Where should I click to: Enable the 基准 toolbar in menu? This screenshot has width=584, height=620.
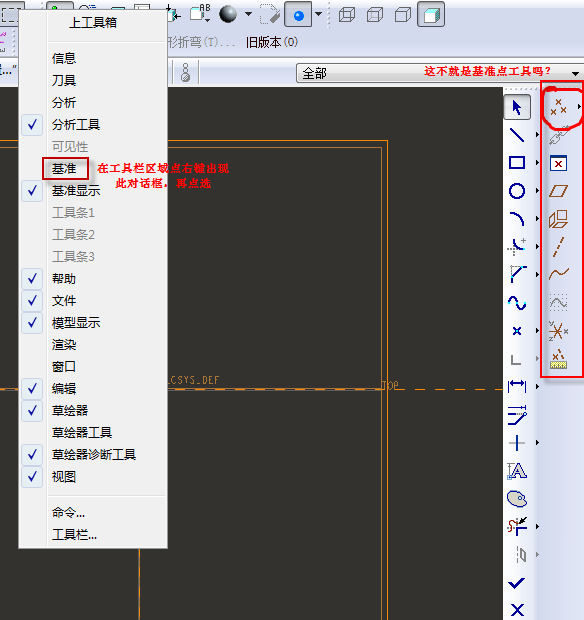coord(64,169)
